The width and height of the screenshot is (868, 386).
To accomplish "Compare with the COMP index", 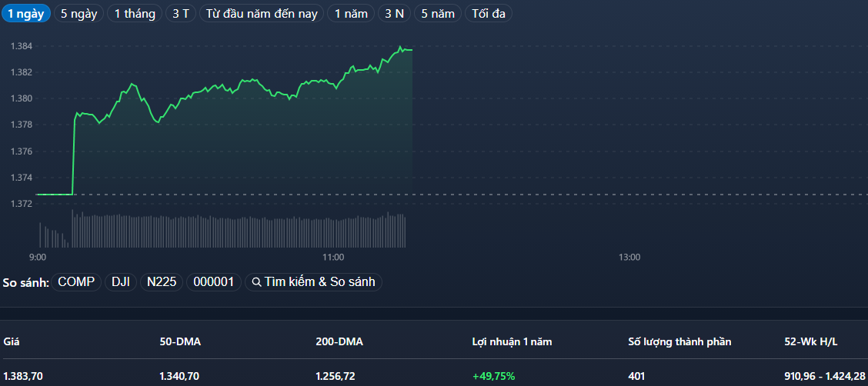I will click(x=76, y=282).
